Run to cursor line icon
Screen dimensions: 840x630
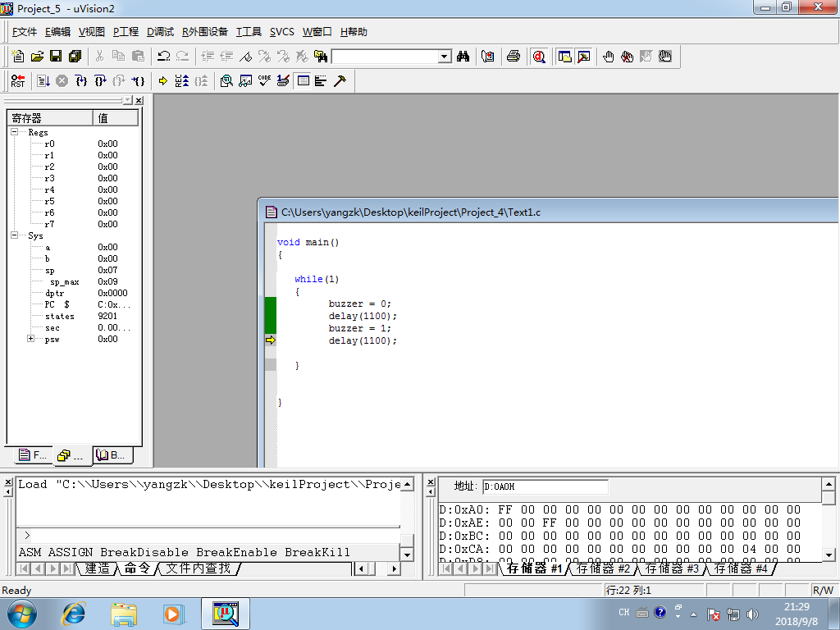click(138, 81)
